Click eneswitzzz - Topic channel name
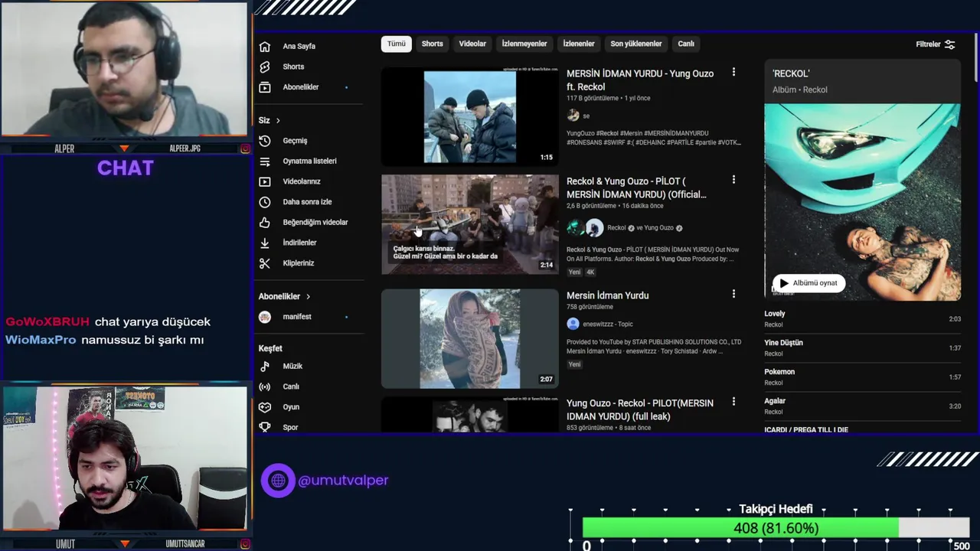The image size is (980, 551). pyautogui.click(x=608, y=324)
